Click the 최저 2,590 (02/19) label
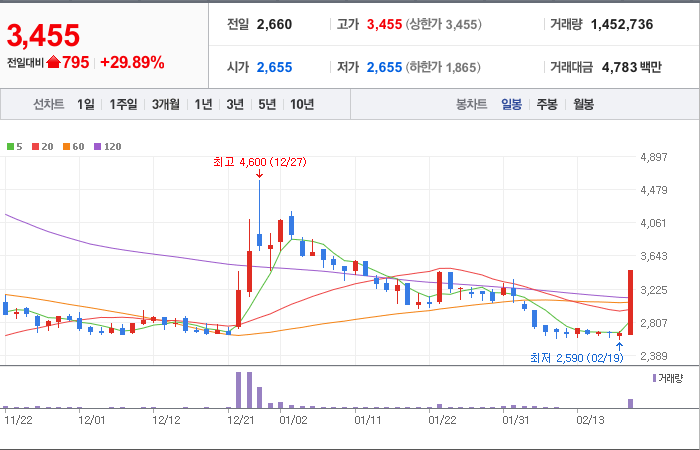 pyautogui.click(x=576, y=358)
